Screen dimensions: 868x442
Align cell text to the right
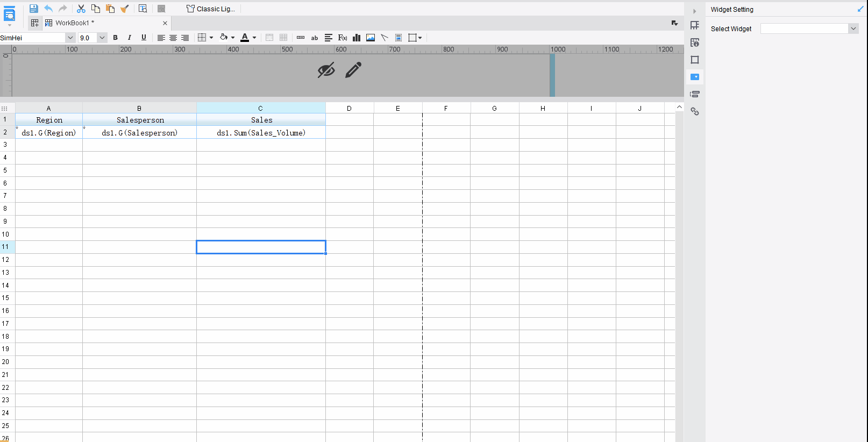(x=185, y=38)
